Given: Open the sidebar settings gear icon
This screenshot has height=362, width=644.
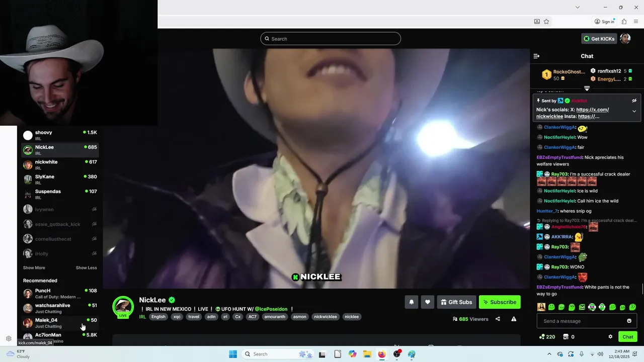Looking at the screenshot, I should [x=9, y=338].
